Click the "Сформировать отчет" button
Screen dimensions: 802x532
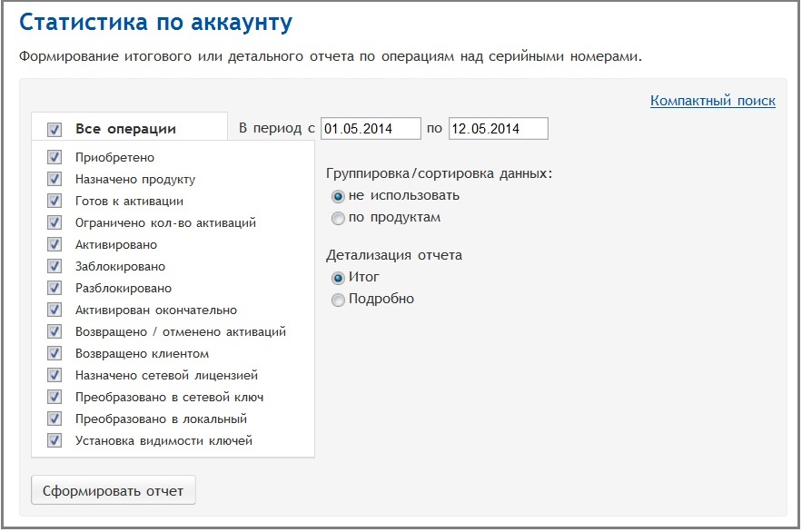(x=114, y=491)
